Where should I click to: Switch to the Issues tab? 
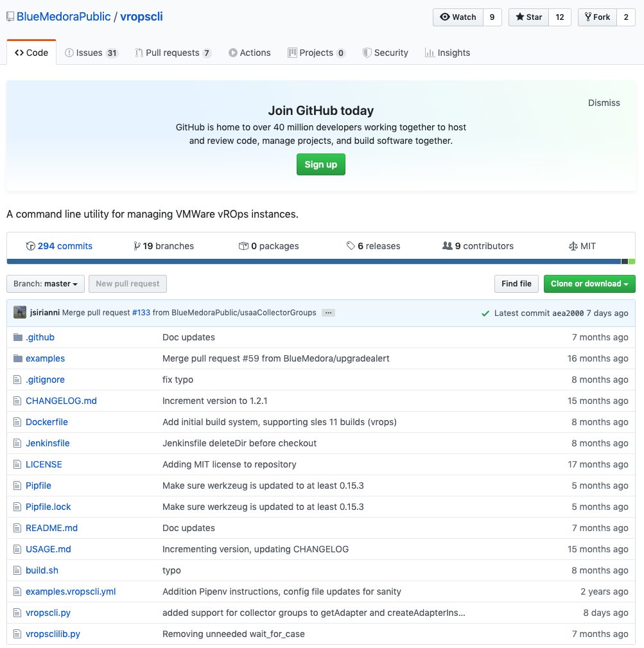[x=91, y=53]
